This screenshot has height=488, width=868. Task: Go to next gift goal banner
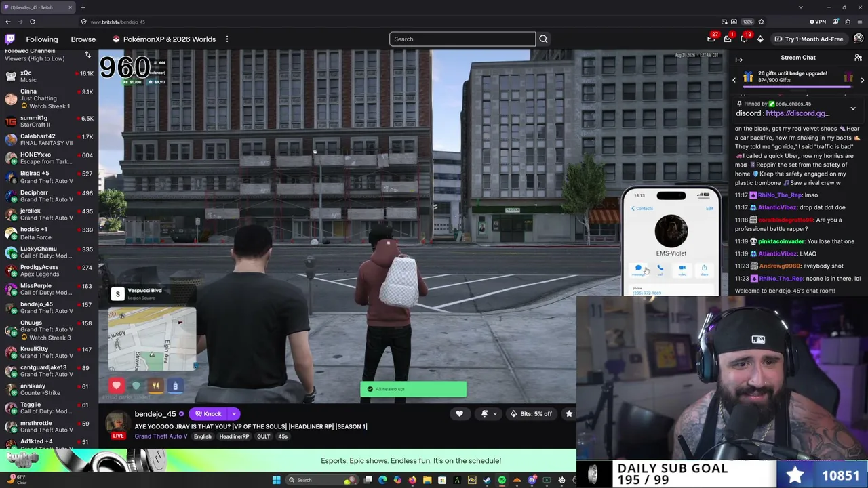tap(862, 80)
